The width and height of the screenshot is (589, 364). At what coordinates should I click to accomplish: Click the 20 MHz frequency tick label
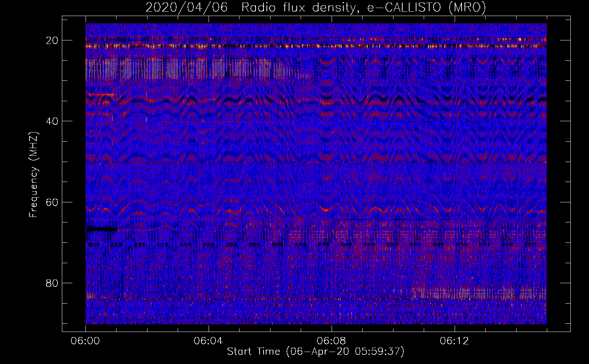[x=52, y=40]
